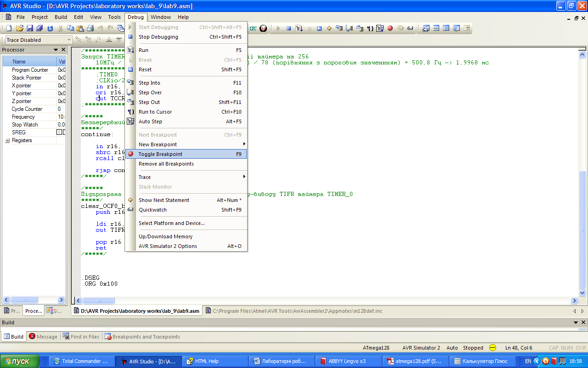Click the Open File folder icon
Image resolution: width=588 pixels, height=368 pixels.
(x=19, y=29)
